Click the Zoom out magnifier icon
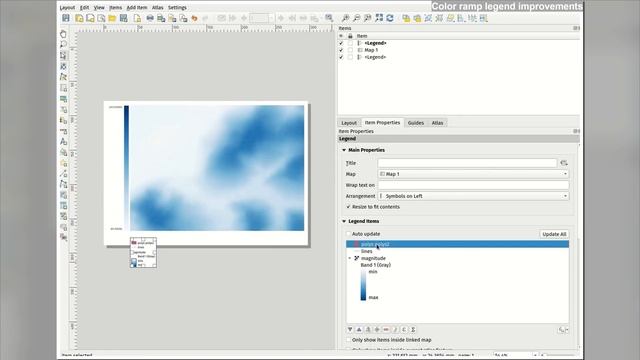The image size is (640, 360). tap(357, 18)
